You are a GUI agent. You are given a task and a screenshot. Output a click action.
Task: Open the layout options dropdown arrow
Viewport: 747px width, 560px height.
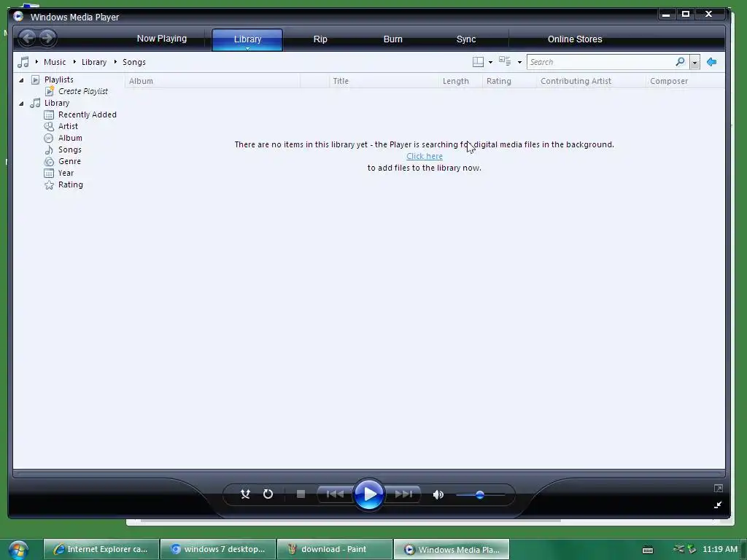coord(491,63)
